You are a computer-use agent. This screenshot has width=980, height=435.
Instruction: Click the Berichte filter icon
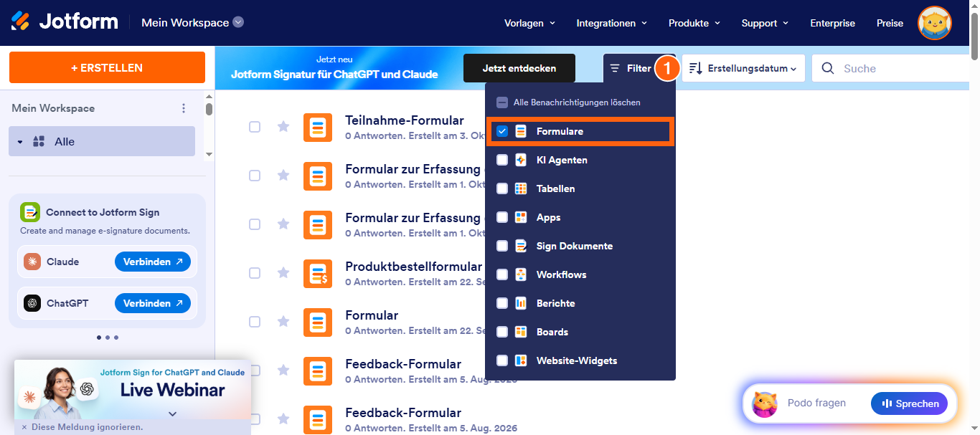[x=522, y=303]
